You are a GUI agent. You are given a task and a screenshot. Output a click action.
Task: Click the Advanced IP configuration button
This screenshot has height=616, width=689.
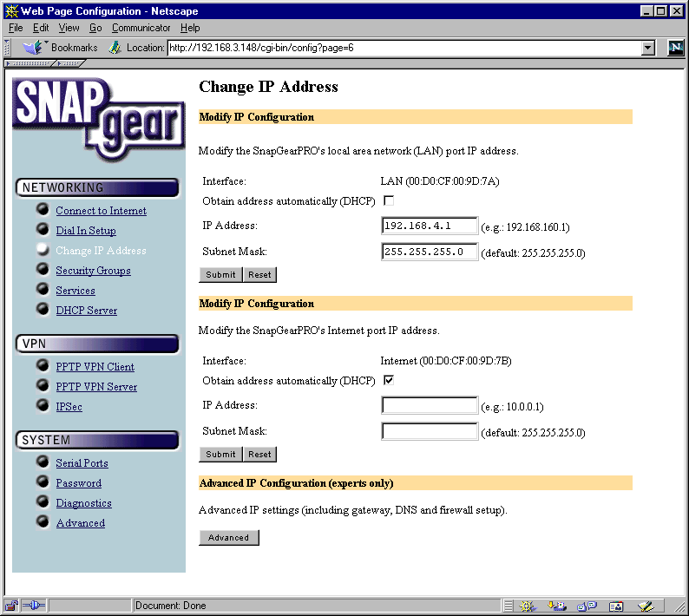pyautogui.click(x=228, y=537)
